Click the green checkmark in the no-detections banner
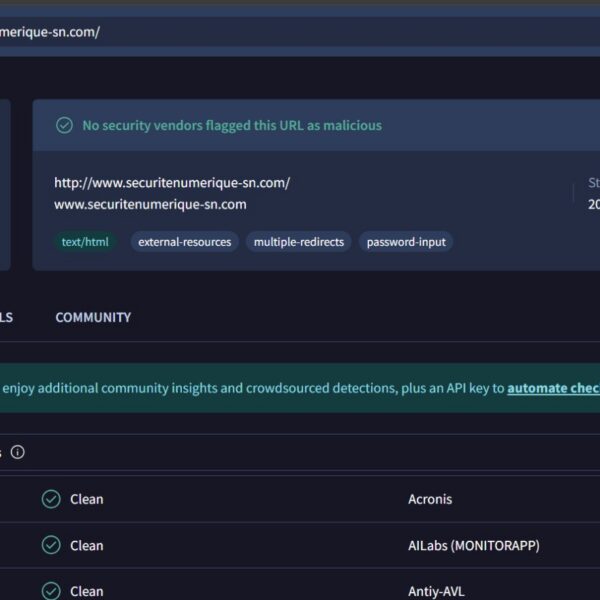The image size is (600, 600). (x=64, y=126)
